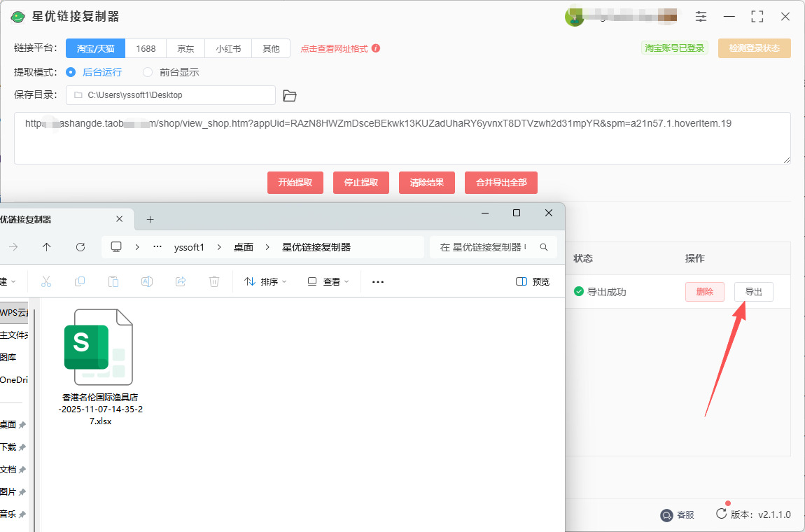Open the 查看 view dropdown
Viewport: 805px width, 532px height.
point(328,281)
